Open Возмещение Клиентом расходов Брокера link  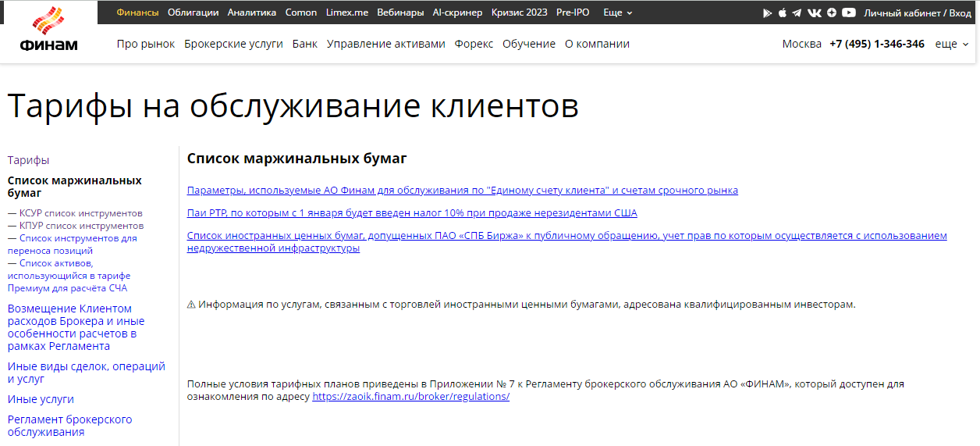pos(76,327)
